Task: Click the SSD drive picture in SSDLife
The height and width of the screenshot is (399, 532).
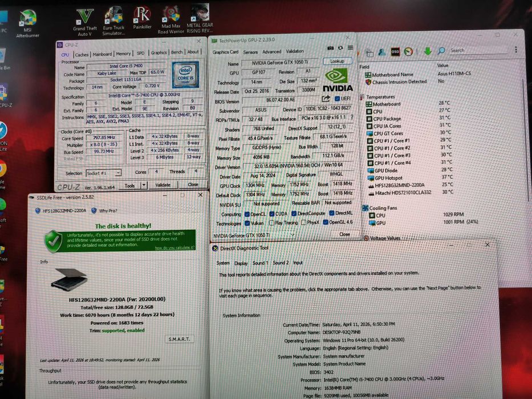Action: 70,279
